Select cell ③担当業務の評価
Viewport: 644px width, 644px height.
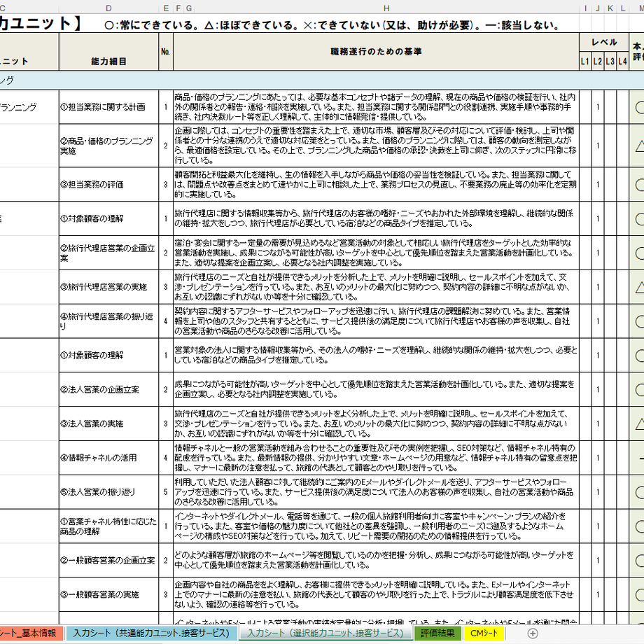[x=108, y=184]
